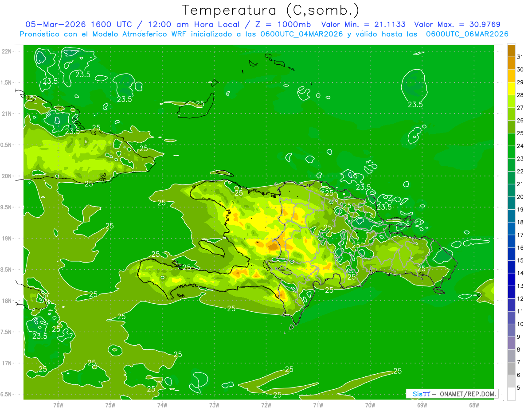Click the color bar label 6
This screenshot has height=411, width=532.
click(519, 375)
